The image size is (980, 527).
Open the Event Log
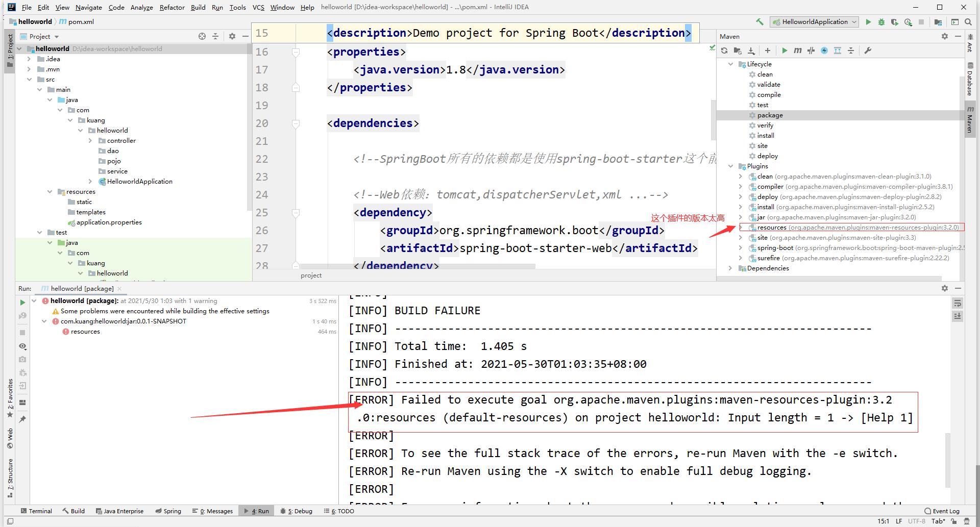942,511
